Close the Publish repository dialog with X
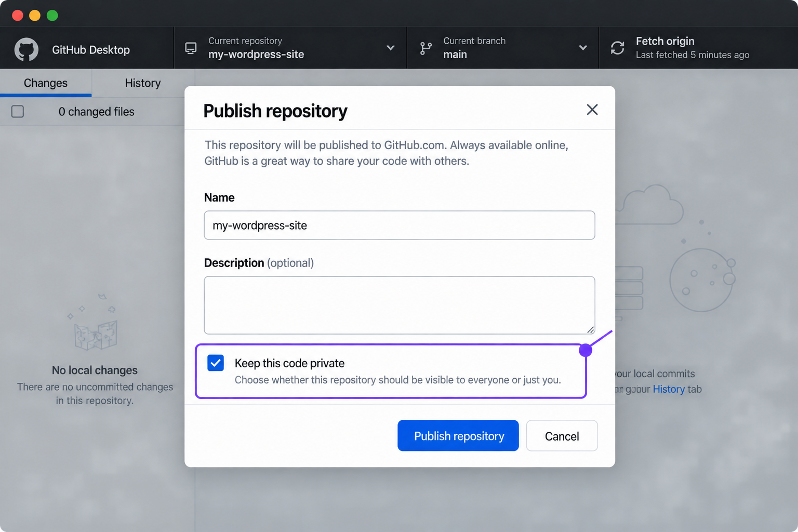The image size is (798, 532). [x=592, y=110]
